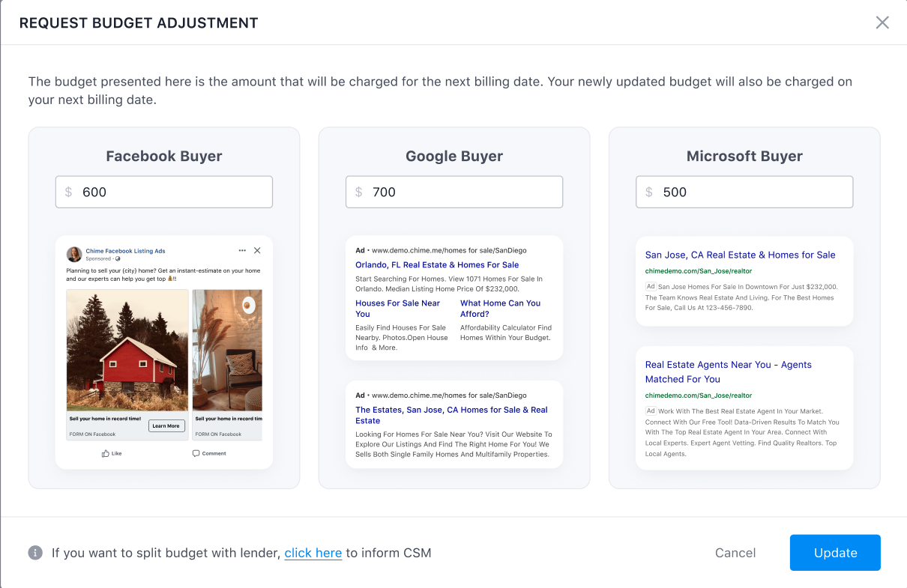Click the three-dots menu on Facebook ad preview
Image resolution: width=907 pixels, height=588 pixels.
242,250
